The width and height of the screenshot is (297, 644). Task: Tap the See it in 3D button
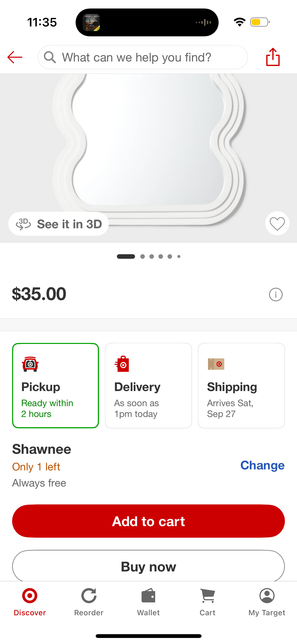pyautogui.click(x=58, y=224)
